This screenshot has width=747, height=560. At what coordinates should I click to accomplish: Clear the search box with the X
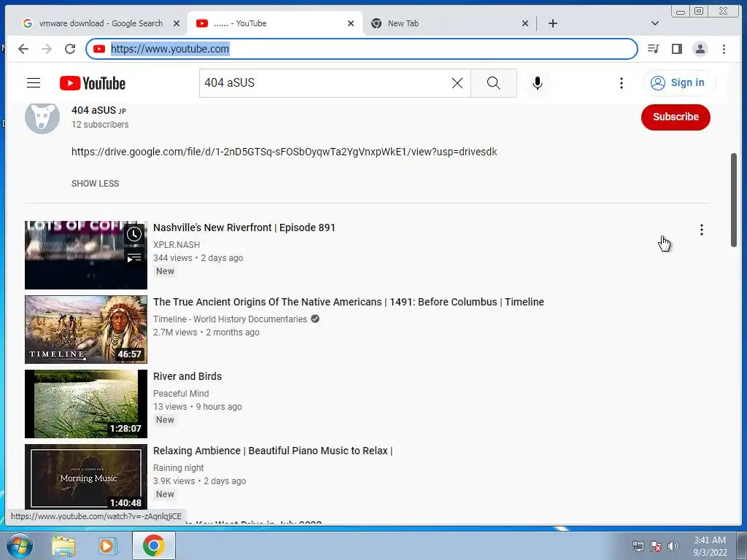457,83
